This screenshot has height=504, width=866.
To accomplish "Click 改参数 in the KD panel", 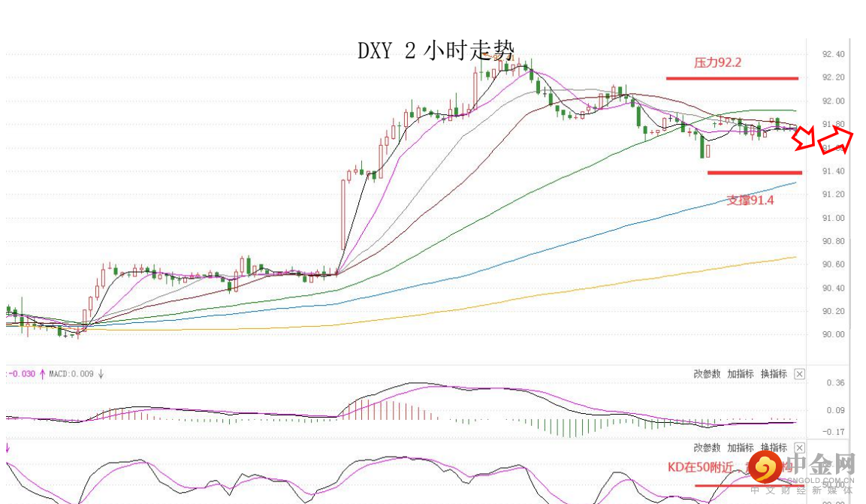I will [707, 448].
